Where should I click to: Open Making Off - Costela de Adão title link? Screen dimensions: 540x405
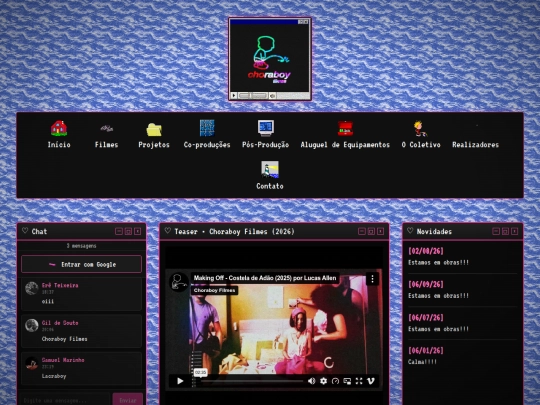click(265, 278)
